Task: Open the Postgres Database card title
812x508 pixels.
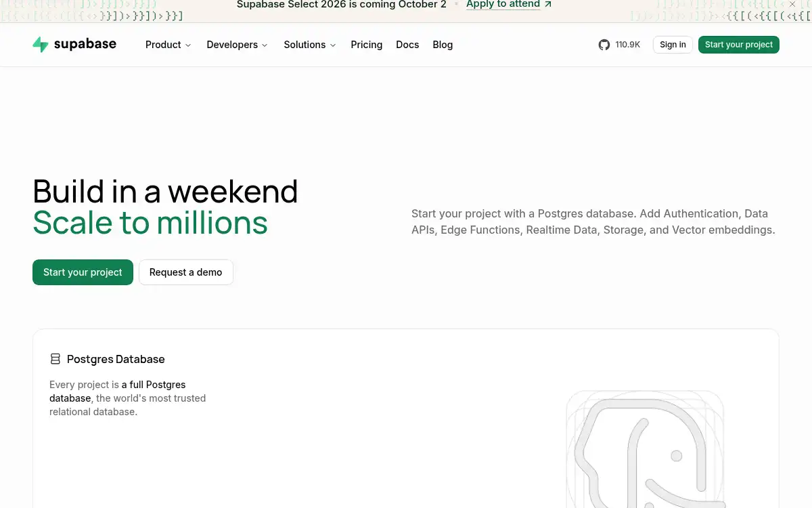Action: (116, 359)
